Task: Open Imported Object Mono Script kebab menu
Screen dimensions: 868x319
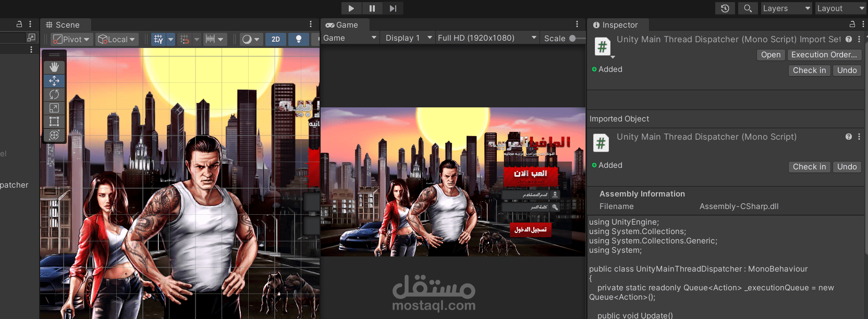Action: tap(859, 137)
